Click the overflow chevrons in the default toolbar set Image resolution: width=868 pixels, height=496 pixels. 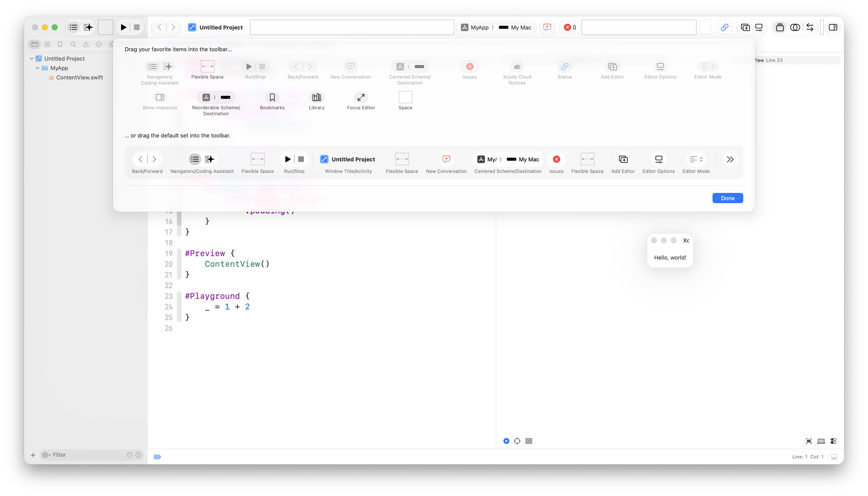(x=730, y=159)
